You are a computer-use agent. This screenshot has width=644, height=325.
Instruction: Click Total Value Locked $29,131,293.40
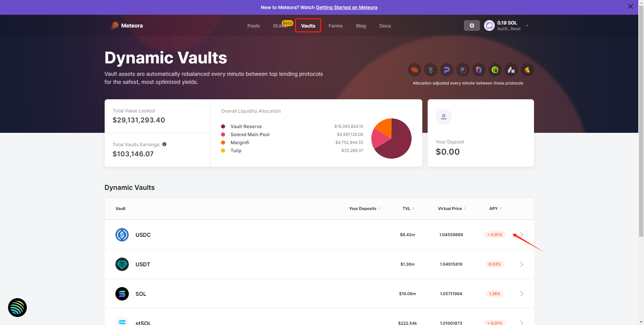pyautogui.click(x=139, y=120)
